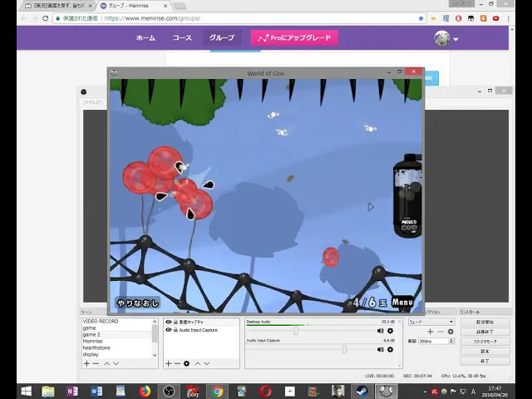Open the グループ tab on Memrise
The height and width of the screenshot is (399, 532).
point(222,37)
